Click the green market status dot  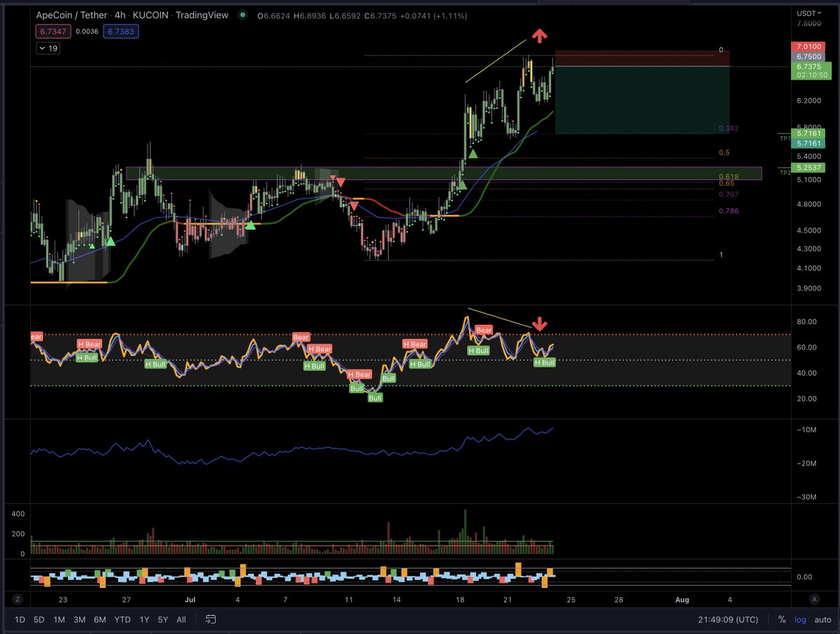(x=242, y=15)
